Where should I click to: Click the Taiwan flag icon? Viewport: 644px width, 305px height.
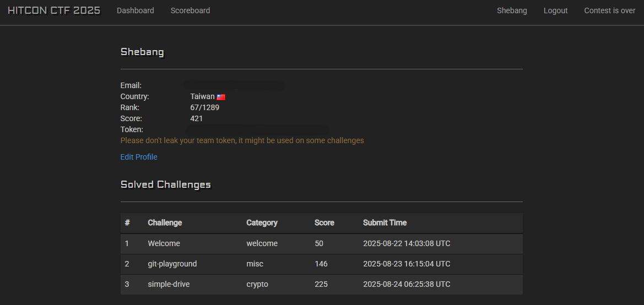pos(221,97)
